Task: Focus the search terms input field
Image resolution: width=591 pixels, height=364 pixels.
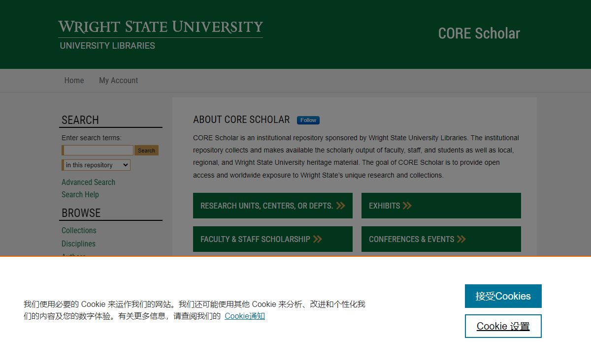Action: [x=98, y=151]
